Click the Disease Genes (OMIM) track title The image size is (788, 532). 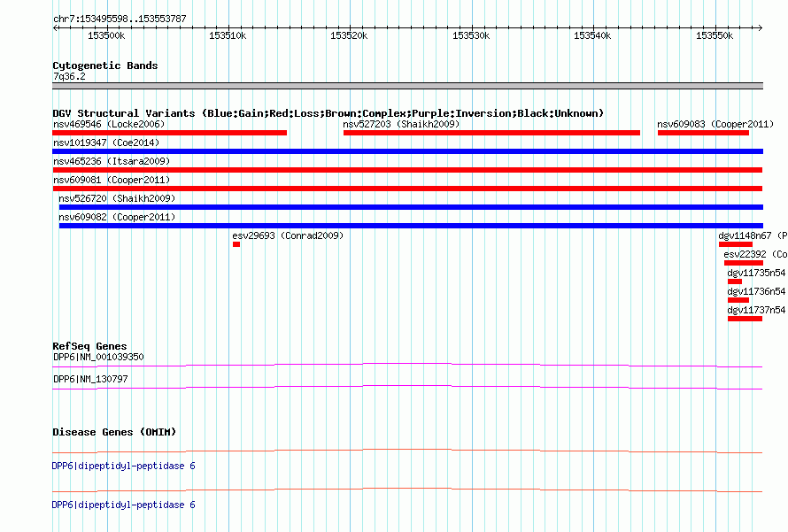pos(114,432)
